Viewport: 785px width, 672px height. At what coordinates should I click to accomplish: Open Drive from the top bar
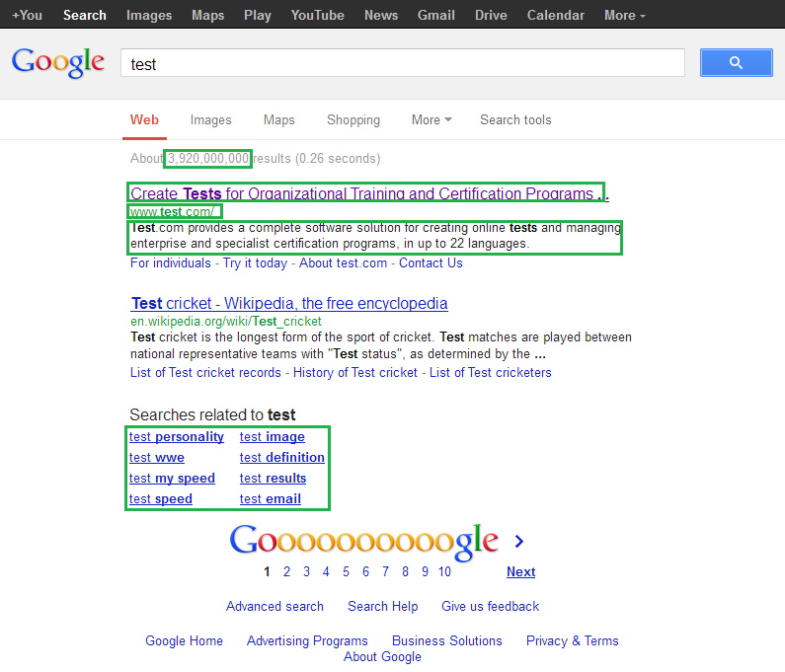491,16
